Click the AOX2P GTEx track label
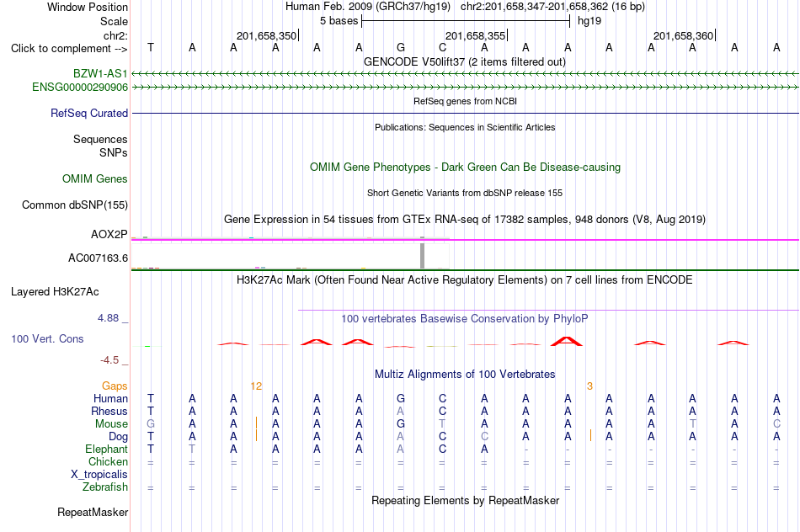 pos(109,235)
